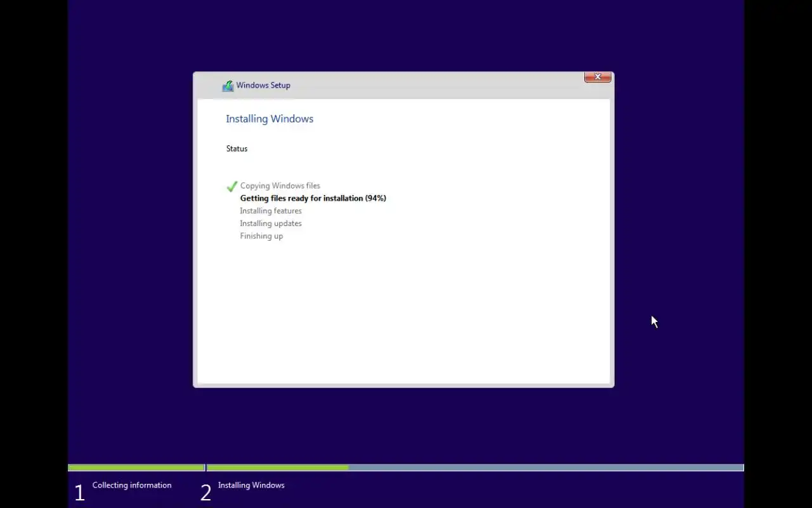Click 'Finishing up' status line
Viewport: 812px width, 508px height.
(x=261, y=236)
